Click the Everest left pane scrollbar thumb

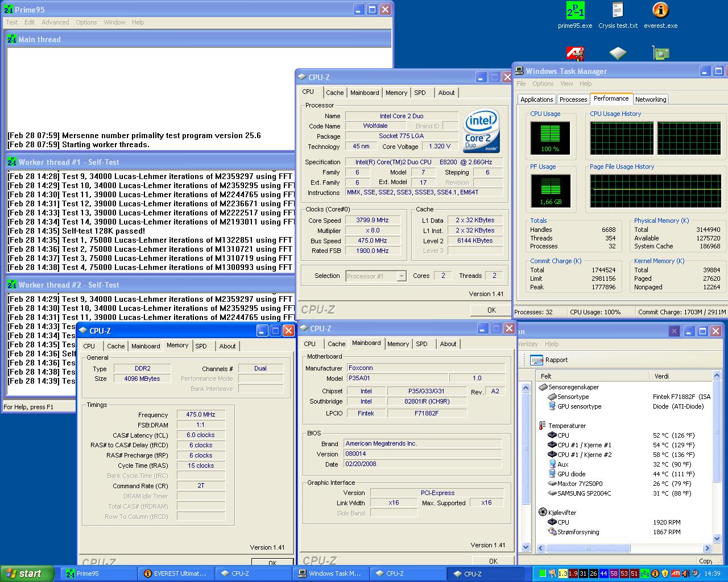click(x=526, y=448)
